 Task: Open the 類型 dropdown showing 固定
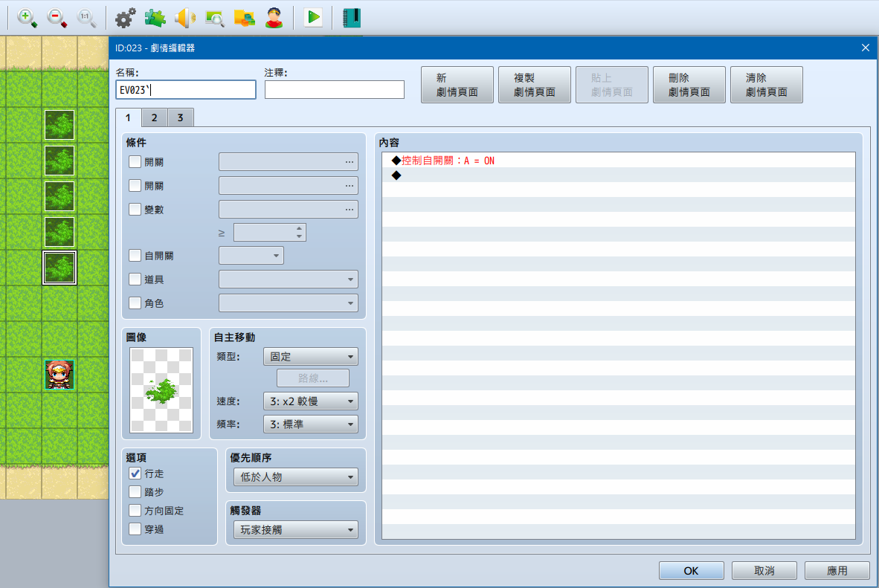coord(311,357)
